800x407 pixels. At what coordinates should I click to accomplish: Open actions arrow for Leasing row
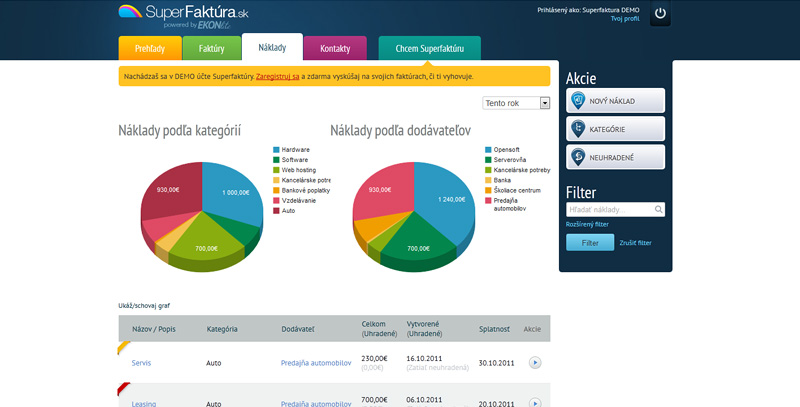tap(535, 403)
